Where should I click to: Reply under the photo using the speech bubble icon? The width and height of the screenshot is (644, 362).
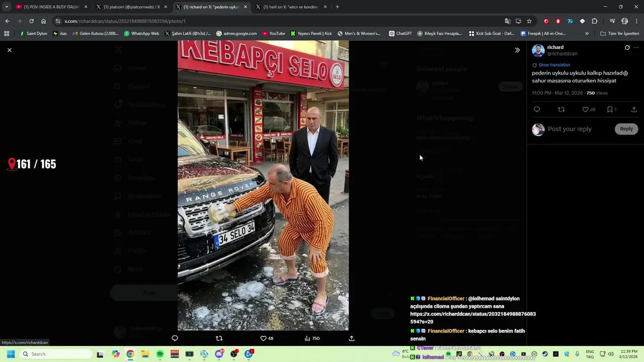[x=175, y=338]
